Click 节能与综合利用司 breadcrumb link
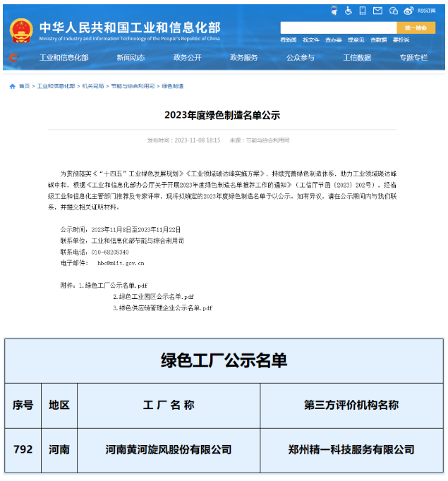Viewport: 448px width, 481px height. click(133, 86)
